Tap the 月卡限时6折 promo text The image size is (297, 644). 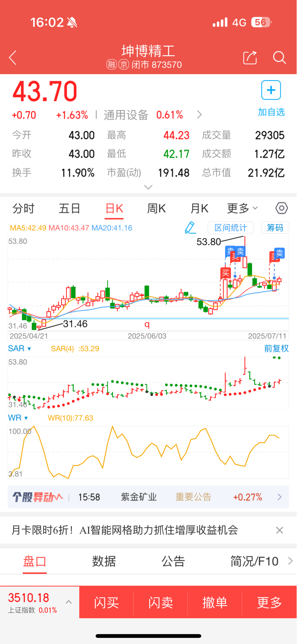click(124, 530)
